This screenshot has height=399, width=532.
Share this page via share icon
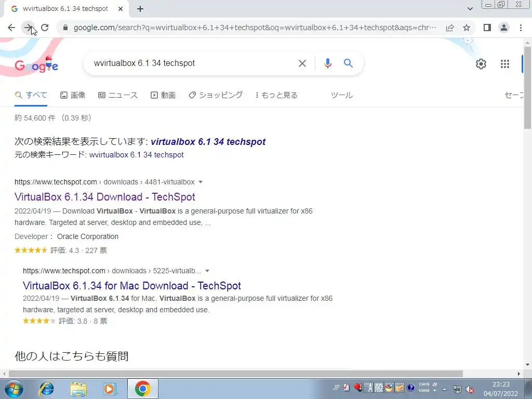click(450, 28)
